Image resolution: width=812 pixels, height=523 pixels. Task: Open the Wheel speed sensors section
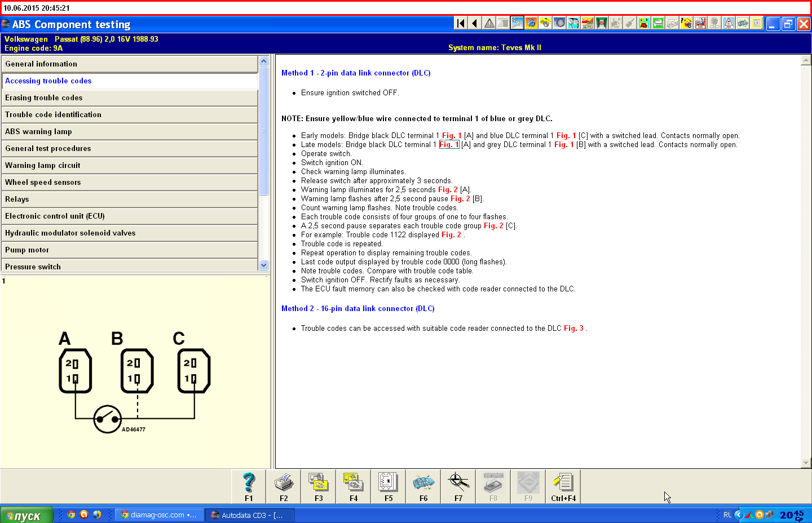tap(130, 182)
